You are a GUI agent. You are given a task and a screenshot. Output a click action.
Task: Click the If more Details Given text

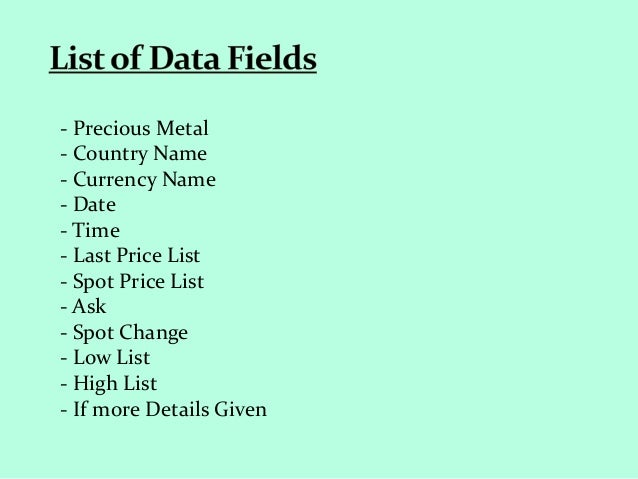164,409
